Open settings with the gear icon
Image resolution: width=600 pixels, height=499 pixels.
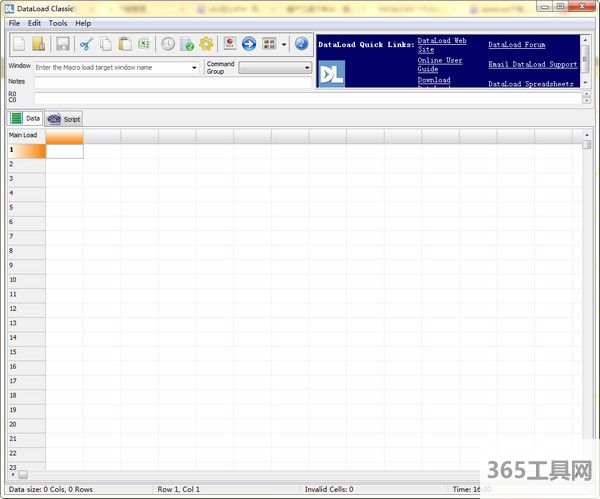click(x=206, y=44)
